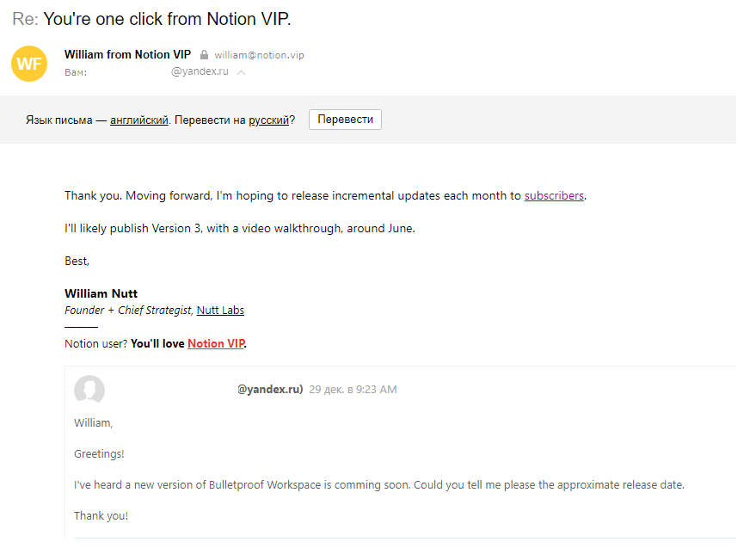Click the email subject line
Screen dimensions: 756x548
157,19
